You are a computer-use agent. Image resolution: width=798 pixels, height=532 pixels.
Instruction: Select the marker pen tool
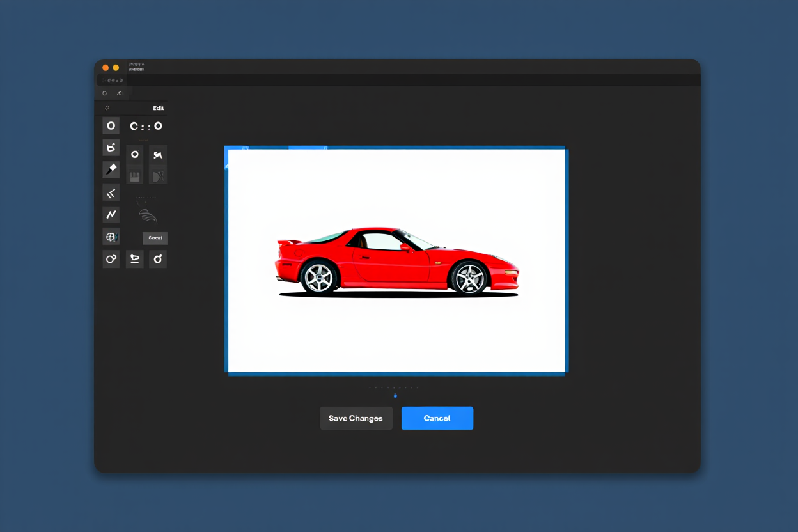click(111, 169)
